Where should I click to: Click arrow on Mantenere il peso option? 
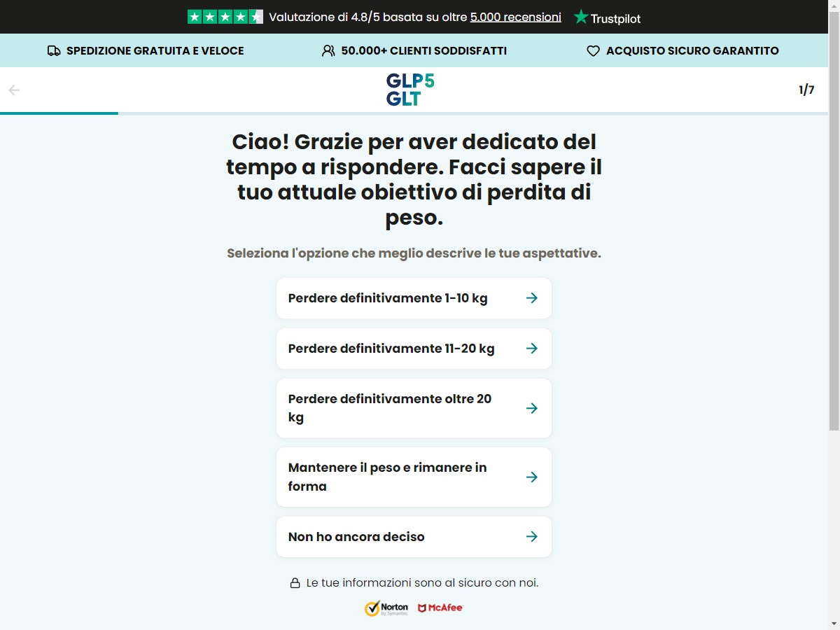pos(532,477)
